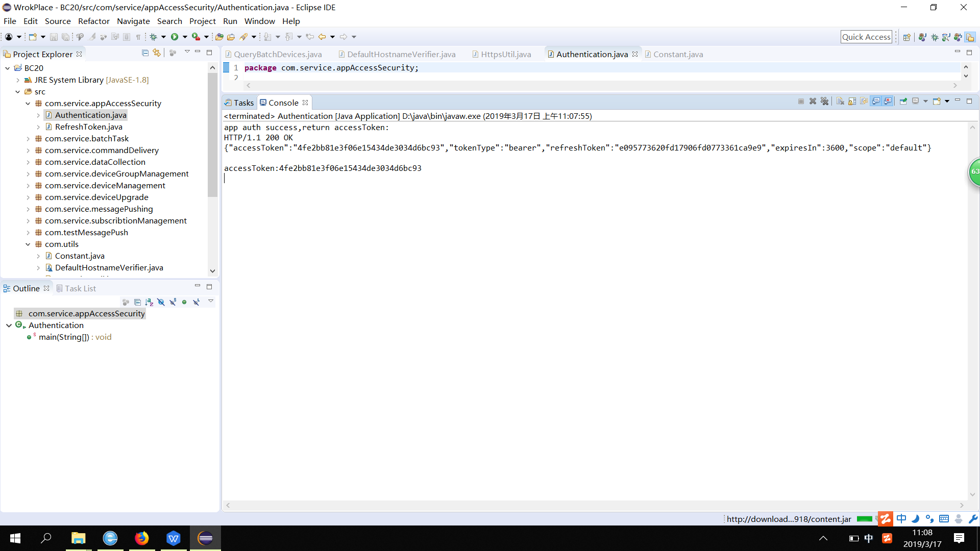Select RefreshToken.java in Project Explorer

(x=88, y=127)
